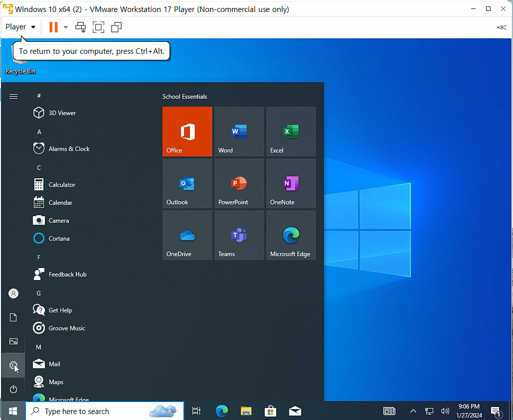Jump to letter A section header
This screenshot has height=420, width=513.
(39, 132)
